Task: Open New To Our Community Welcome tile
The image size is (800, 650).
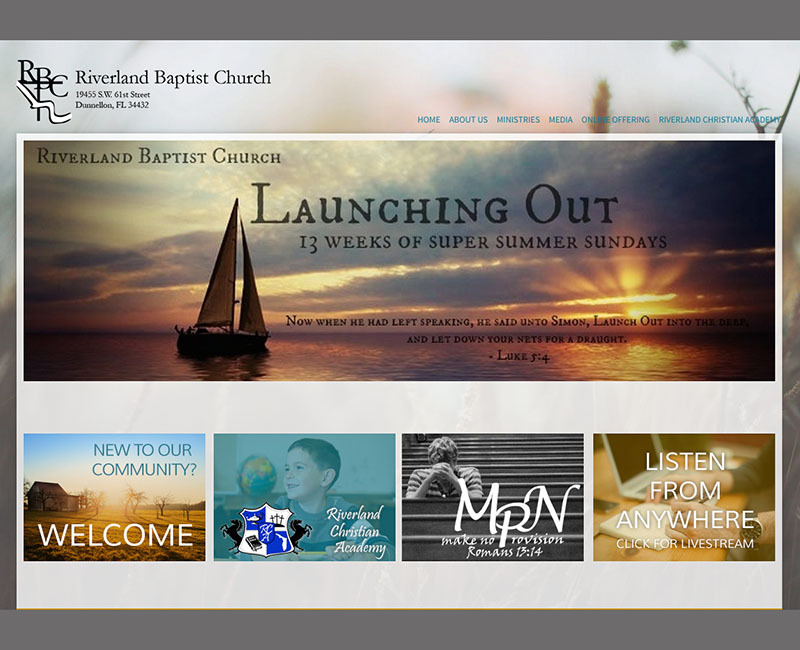Action: point(114,497)
